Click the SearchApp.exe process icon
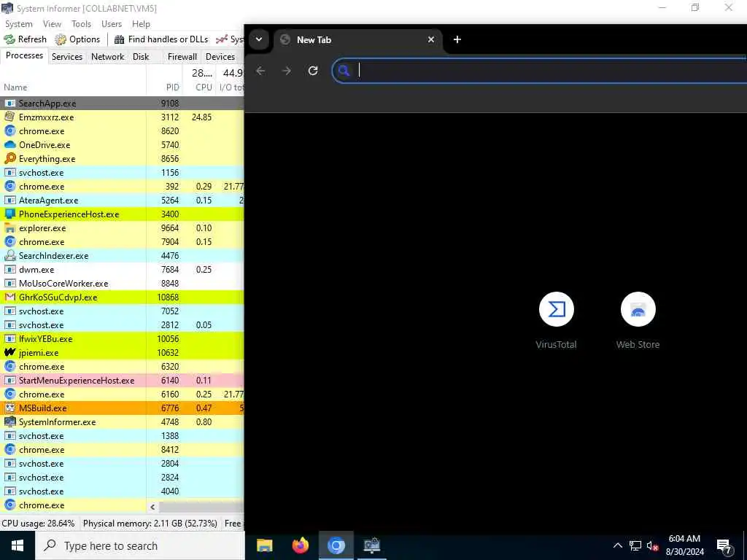 (x=9, y=104)
